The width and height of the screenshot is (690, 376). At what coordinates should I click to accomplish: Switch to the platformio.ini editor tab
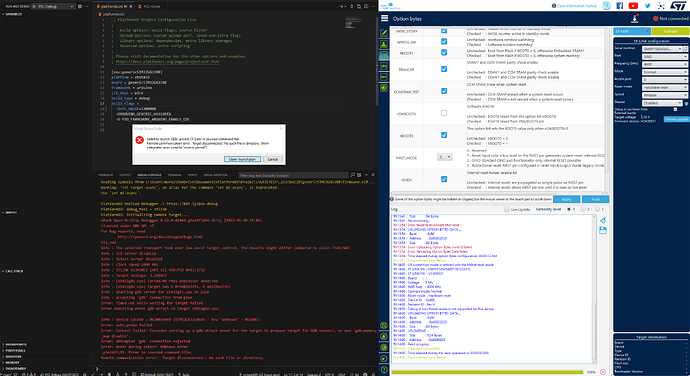(x=114, y=7)
